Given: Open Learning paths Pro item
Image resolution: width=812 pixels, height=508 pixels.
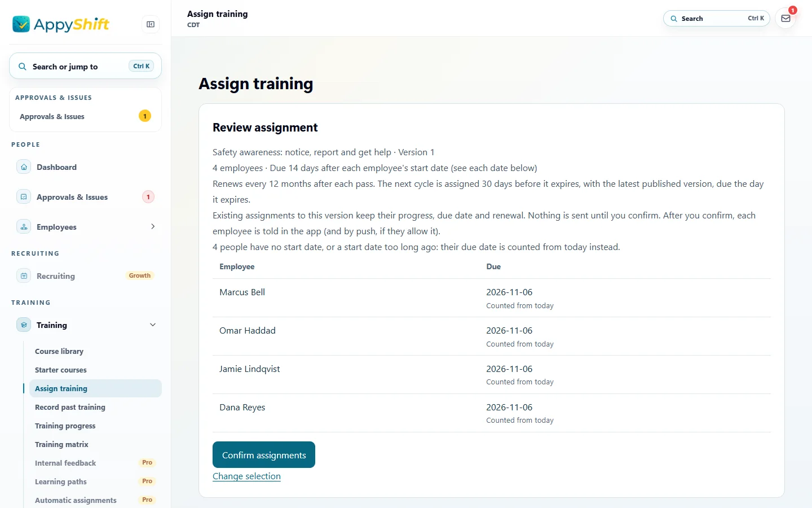Looking at the screenshot, I should click(x=95, y=481).
